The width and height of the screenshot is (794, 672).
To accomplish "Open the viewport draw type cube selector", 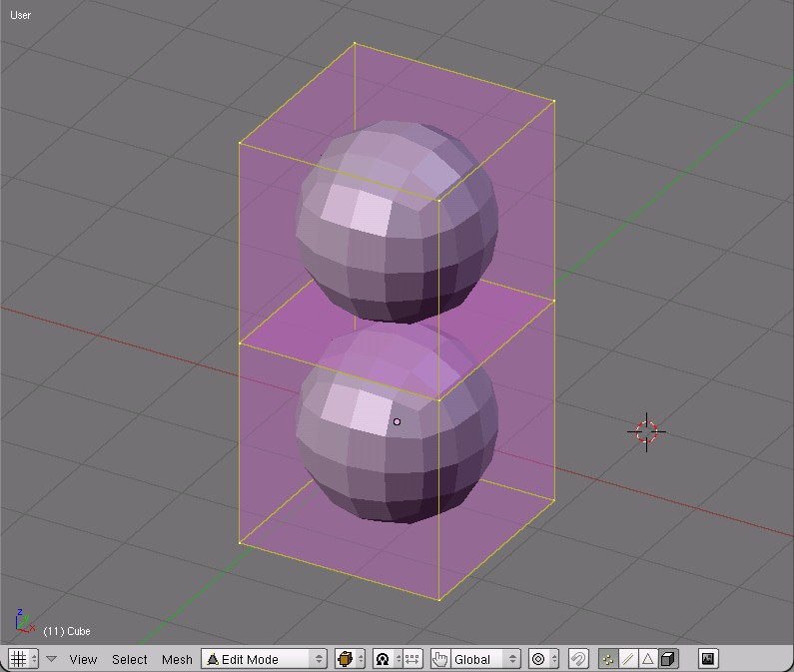I will tap(350, 659).
